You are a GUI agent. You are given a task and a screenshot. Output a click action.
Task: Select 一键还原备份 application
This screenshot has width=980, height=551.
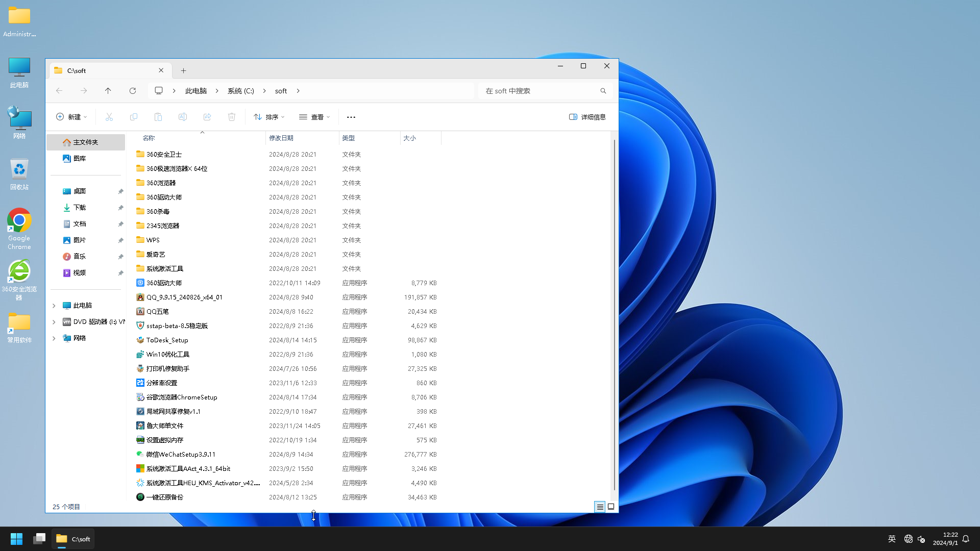tap(164, 497)
